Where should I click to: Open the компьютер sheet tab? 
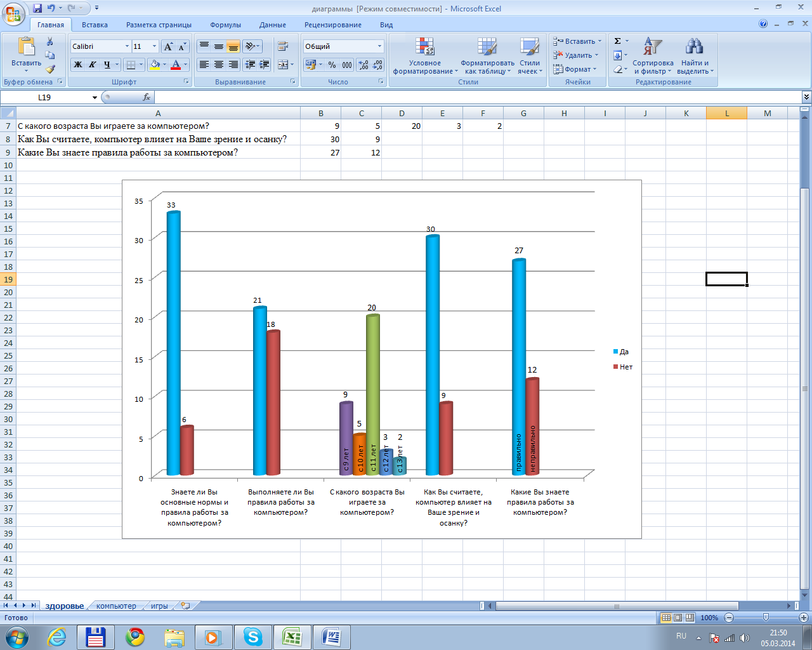click(116, 606)
